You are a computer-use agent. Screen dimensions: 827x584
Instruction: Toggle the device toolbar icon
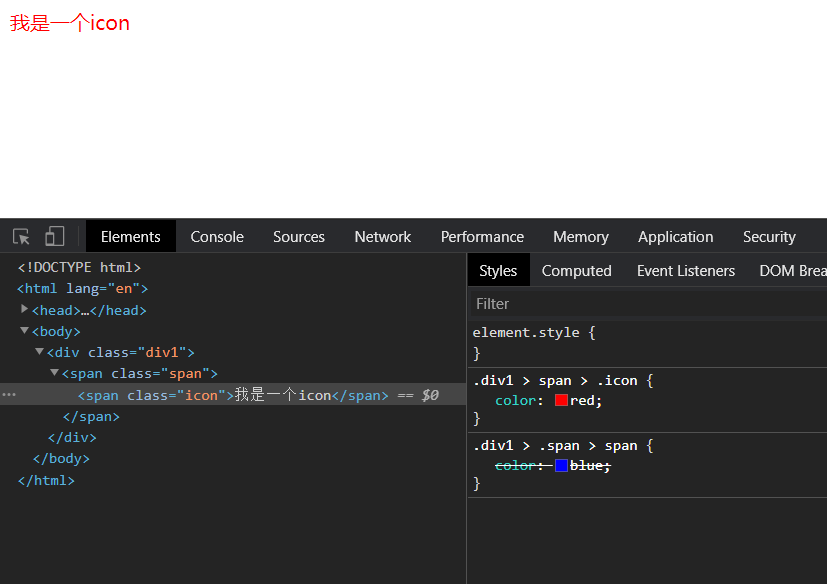click(54, 237)
